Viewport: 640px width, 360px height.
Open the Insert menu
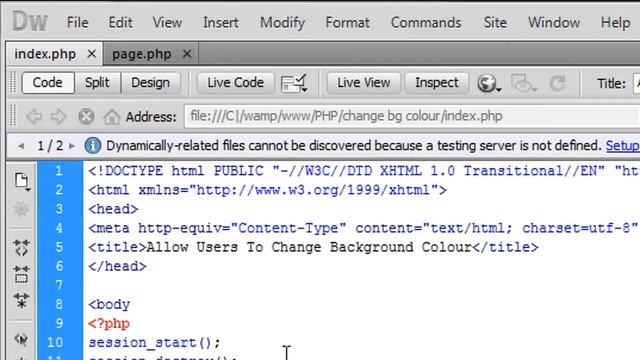click(221, 22)
